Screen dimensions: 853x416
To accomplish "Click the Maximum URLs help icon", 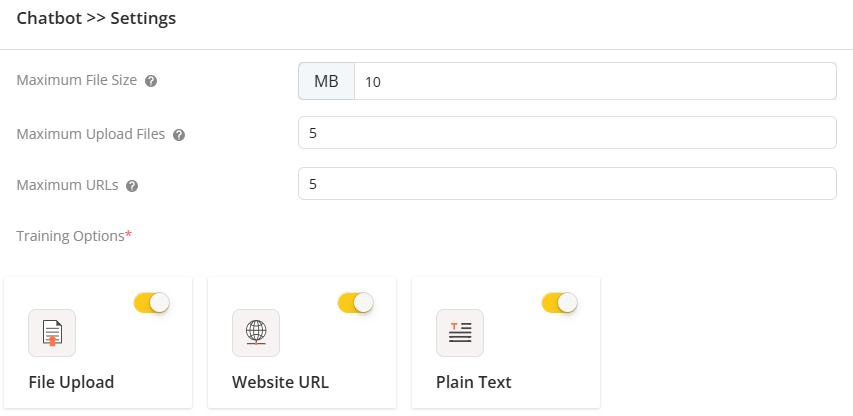I will [132, 186].
